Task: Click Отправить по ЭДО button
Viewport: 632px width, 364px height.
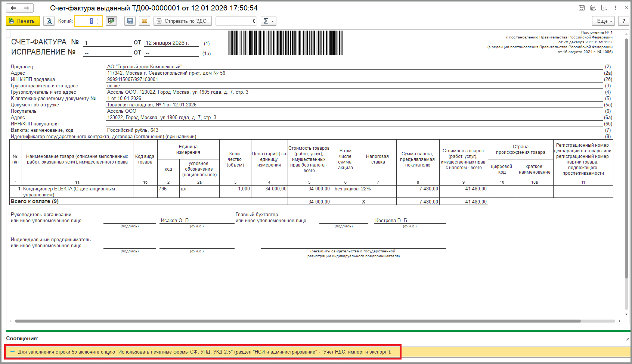Action: click(182, 21)
